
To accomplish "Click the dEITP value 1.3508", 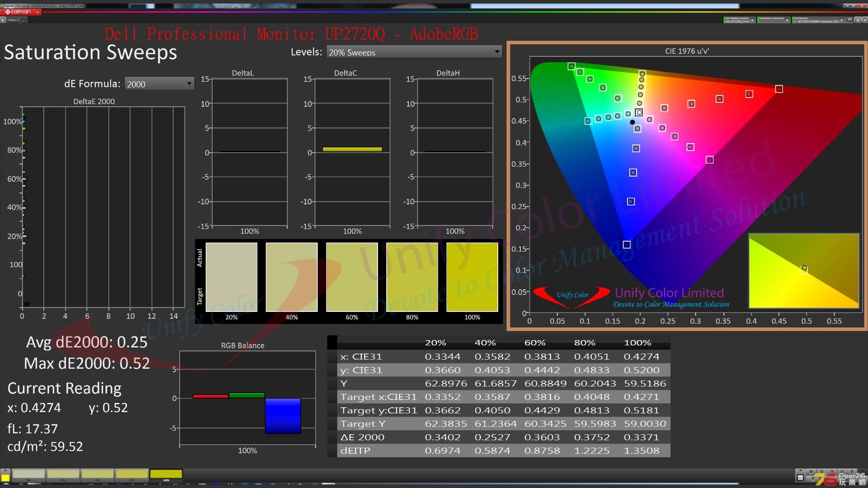I will pos(641,451).
